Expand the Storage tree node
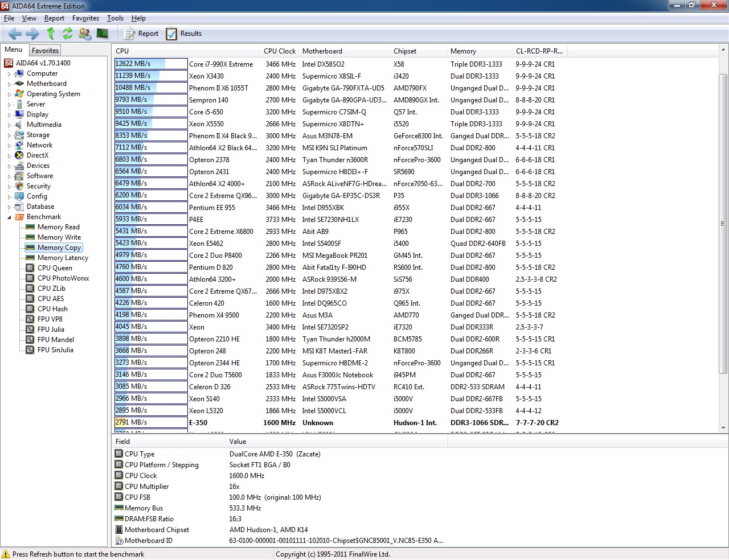This screenshot has width=729, height=560. (x=9, y=135)
